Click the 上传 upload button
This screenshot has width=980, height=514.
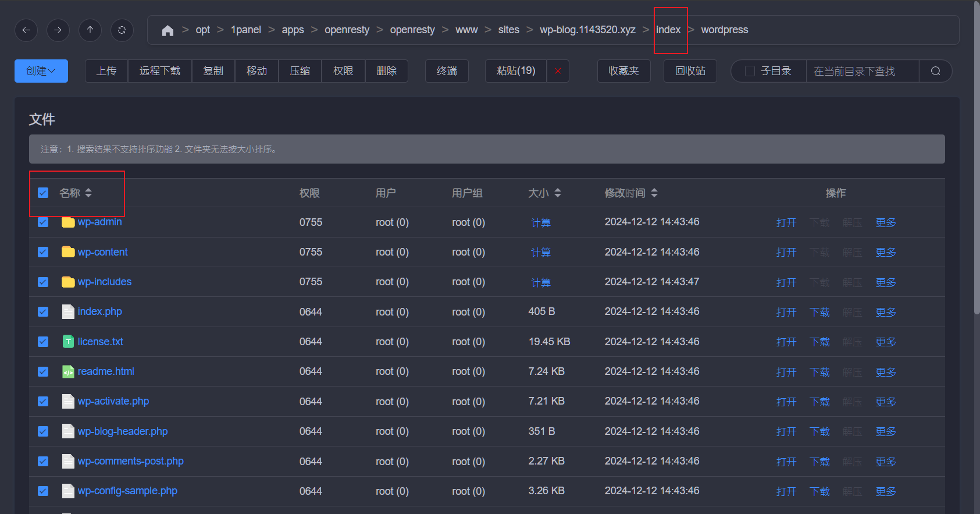pyautogui.click(x=106, y=71)
